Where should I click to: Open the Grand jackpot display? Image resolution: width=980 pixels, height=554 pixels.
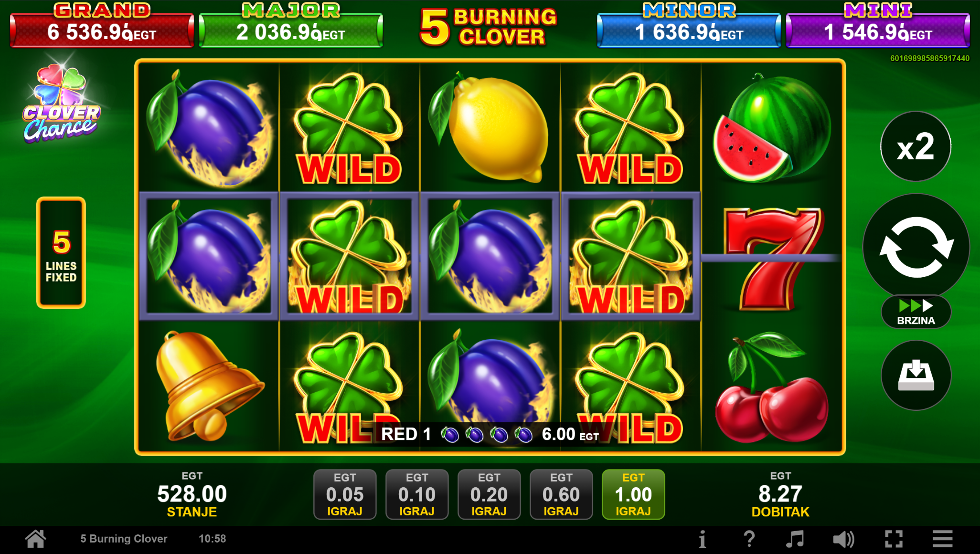pyautogui.click(x=102, y=25)
